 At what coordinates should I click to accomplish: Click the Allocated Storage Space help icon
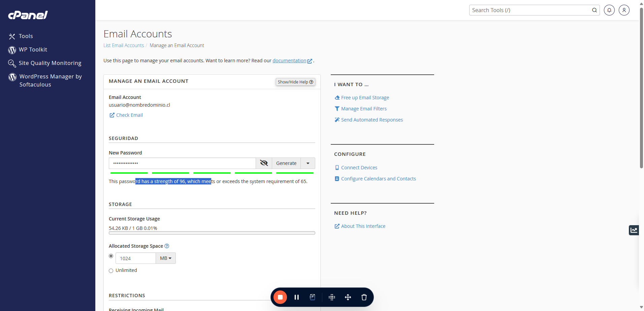pos(167,246)
